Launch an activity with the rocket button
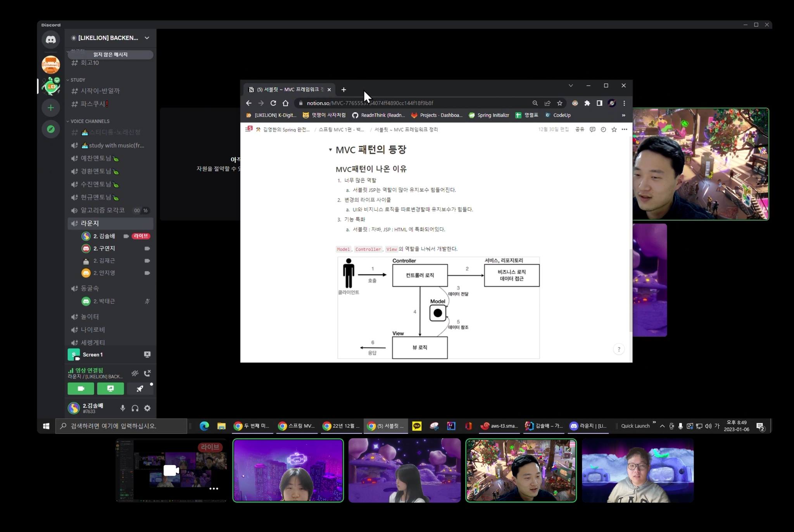This screenshot has height=532, width=794. pyautogui.click(x=140, y=389)
